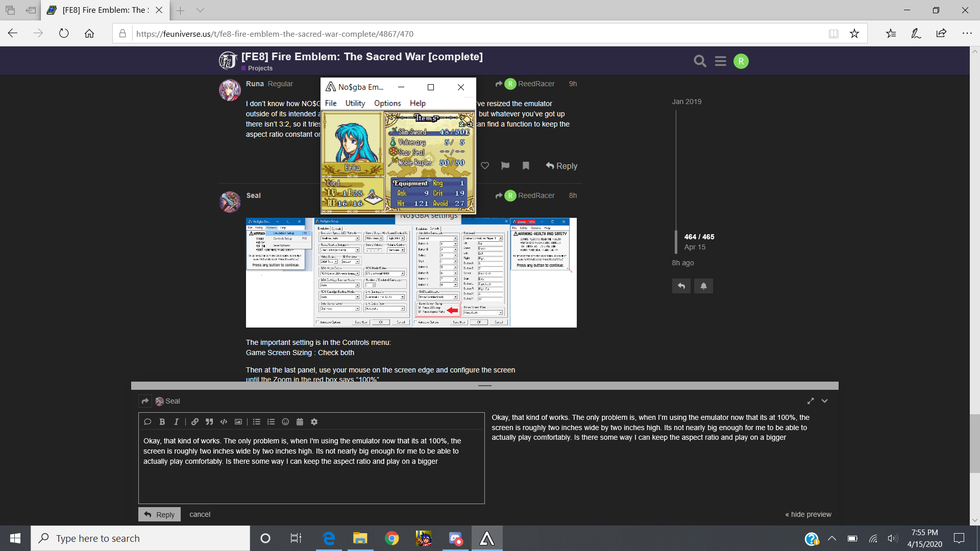Screen dimensions: 980x551
Task: Insert preformatted code in composer
Action: [224, 422]
